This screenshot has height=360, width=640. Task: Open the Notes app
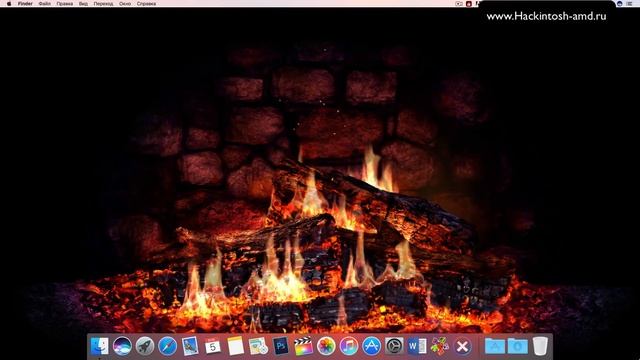point(236,347)
